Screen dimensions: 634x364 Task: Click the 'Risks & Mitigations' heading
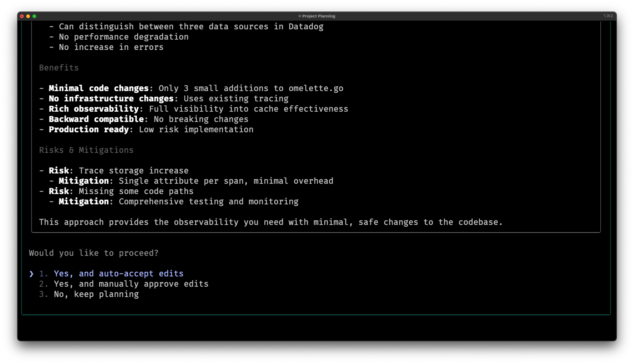coord(86,150)
